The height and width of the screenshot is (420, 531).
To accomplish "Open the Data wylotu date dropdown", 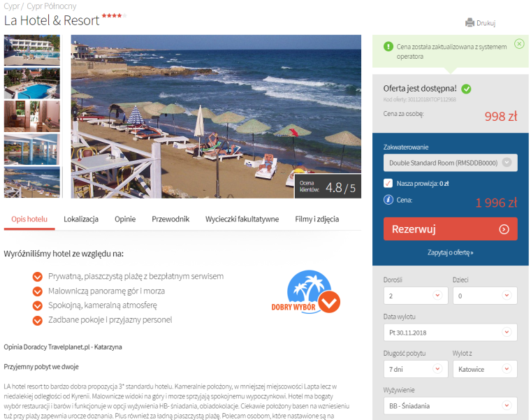I will (x=451, y=332).
